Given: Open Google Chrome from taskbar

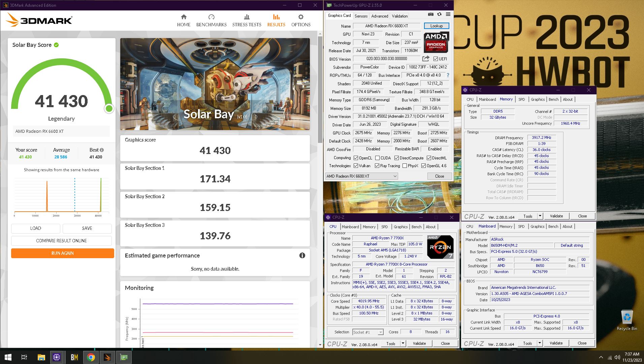Looking at the screenshot, I should pos(91,357).
